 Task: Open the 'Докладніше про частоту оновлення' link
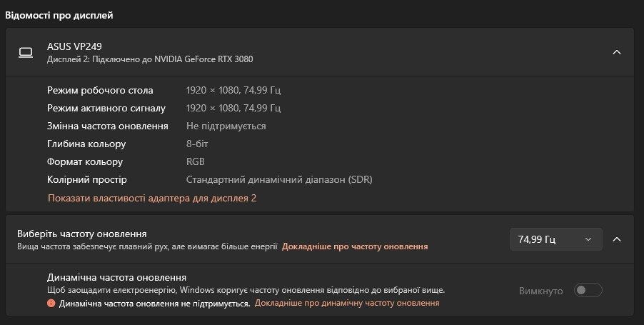click(x=355, y=246)
